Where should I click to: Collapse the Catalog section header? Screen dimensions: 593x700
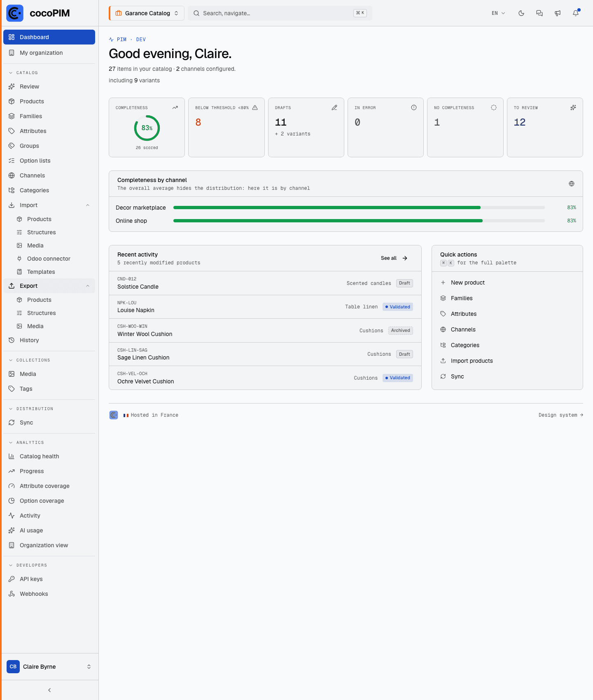[27, 72]
